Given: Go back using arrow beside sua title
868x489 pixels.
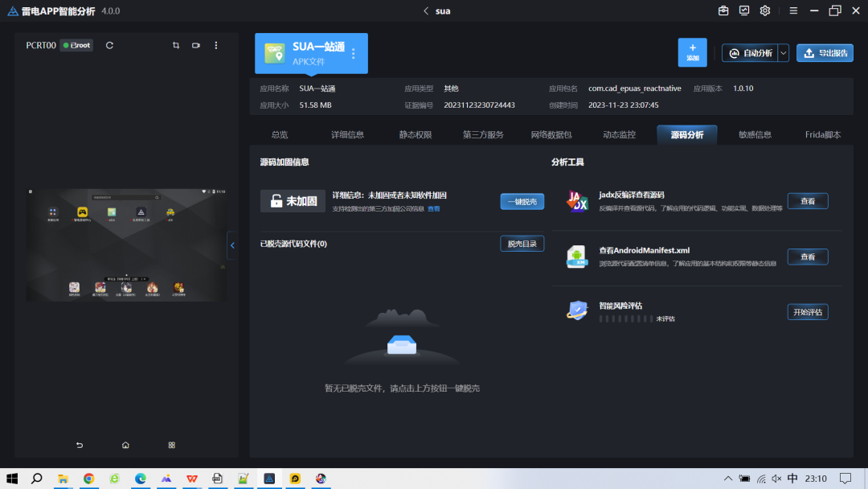Looking at the screenshot, I should coord(426,11).
